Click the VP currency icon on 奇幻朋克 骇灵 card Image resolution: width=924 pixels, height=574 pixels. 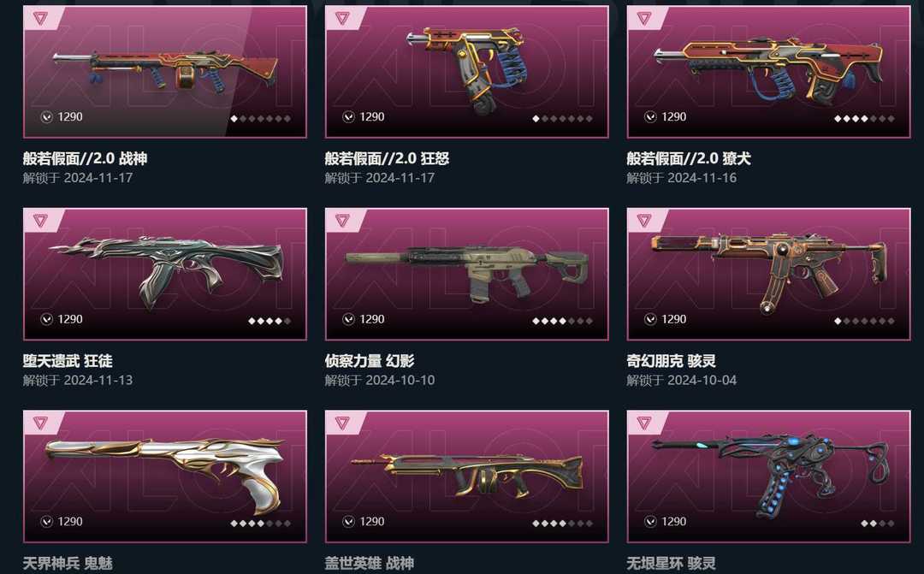coord(650,319)
